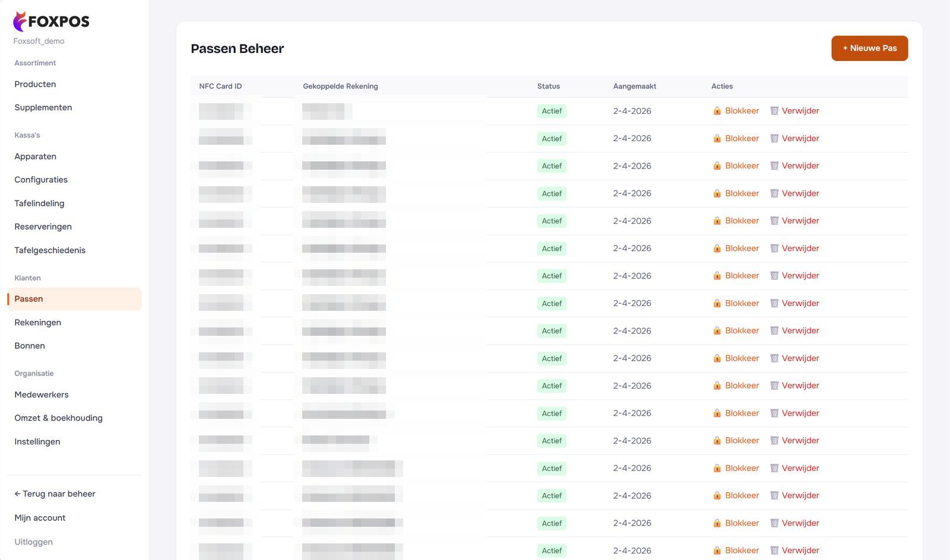This screenshot has width=950, height=560.
Task: Open Mijn account
Action: [x=40, y=518]
